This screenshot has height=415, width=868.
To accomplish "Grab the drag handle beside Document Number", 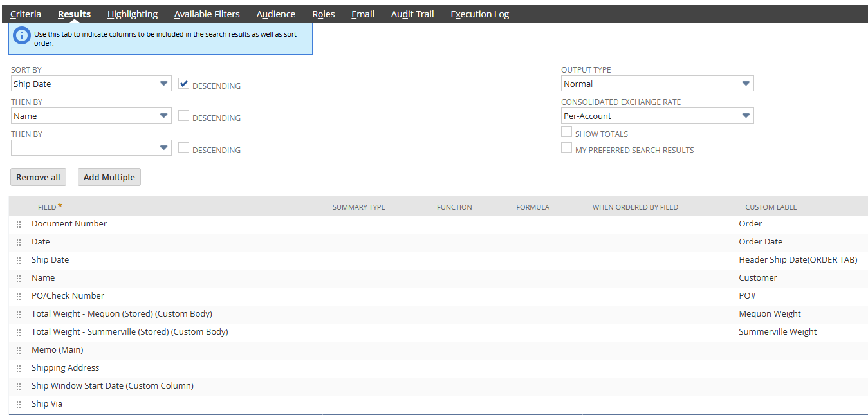I will pos(18,224).
